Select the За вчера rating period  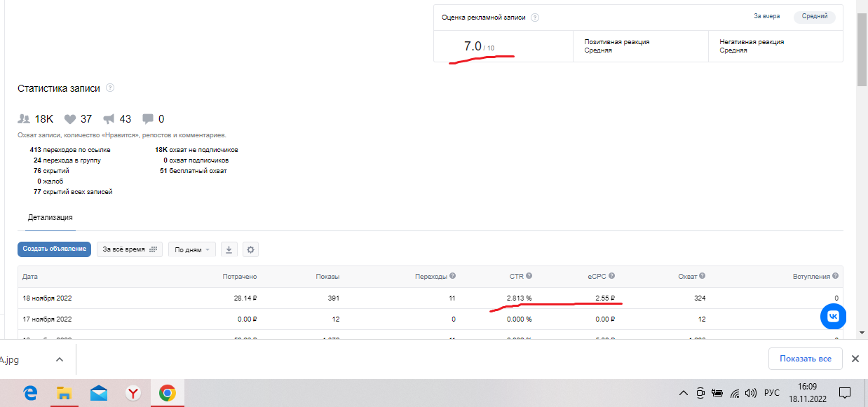click(766, 16)
